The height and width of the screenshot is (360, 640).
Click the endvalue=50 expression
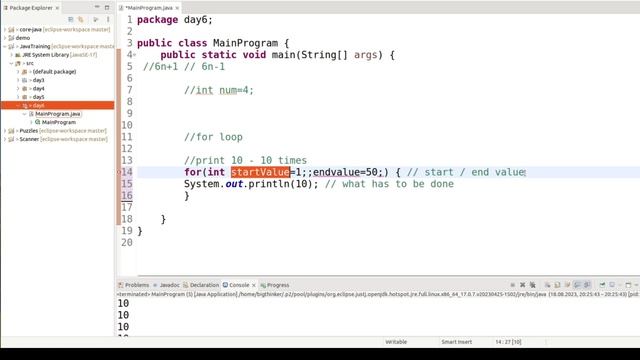pyautogui.click(x=345, y=172)
